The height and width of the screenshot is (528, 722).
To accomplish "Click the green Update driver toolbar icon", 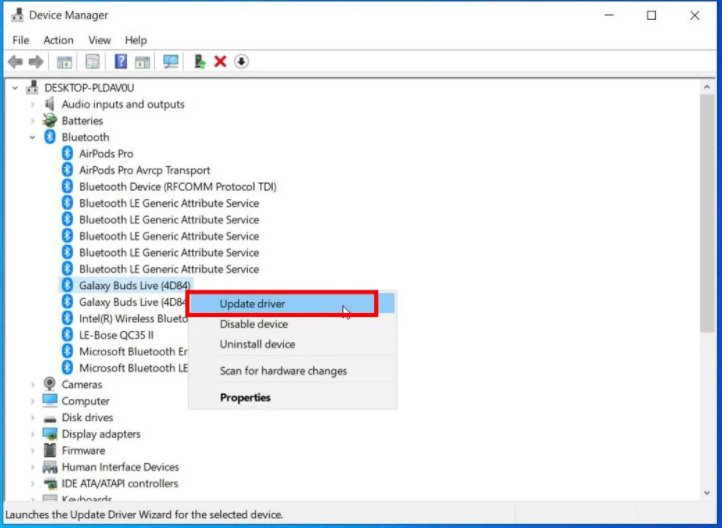I will point(200,62).
